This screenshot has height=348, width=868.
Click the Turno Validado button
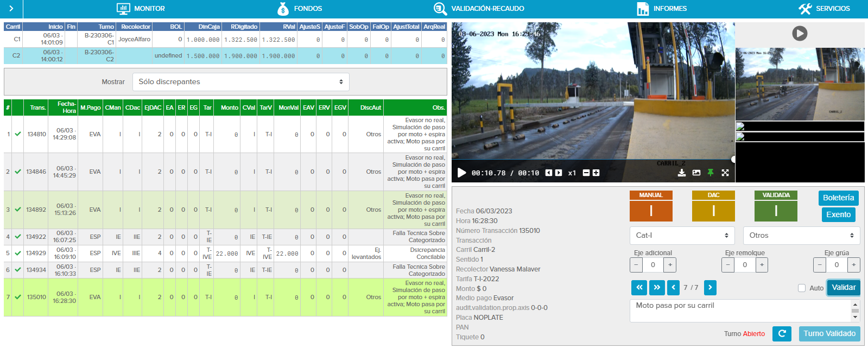tap(829, 334)
